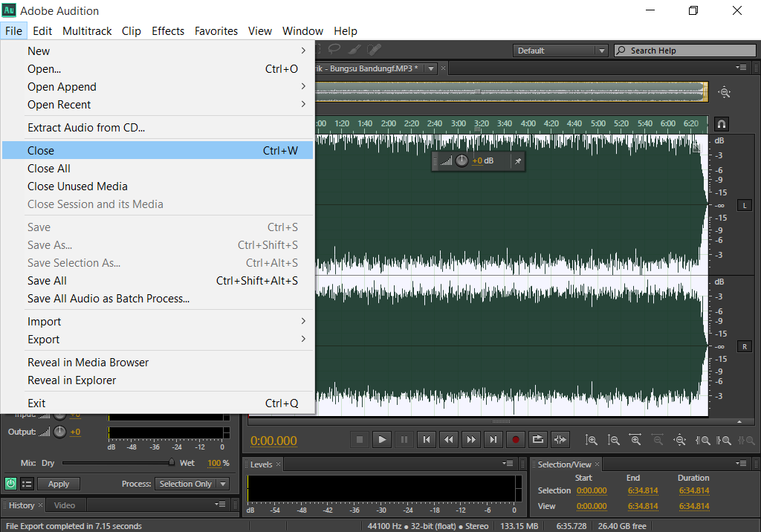This screenshot has height=532, width=761.
Task: Open History panel options menu
Action: 220,505
